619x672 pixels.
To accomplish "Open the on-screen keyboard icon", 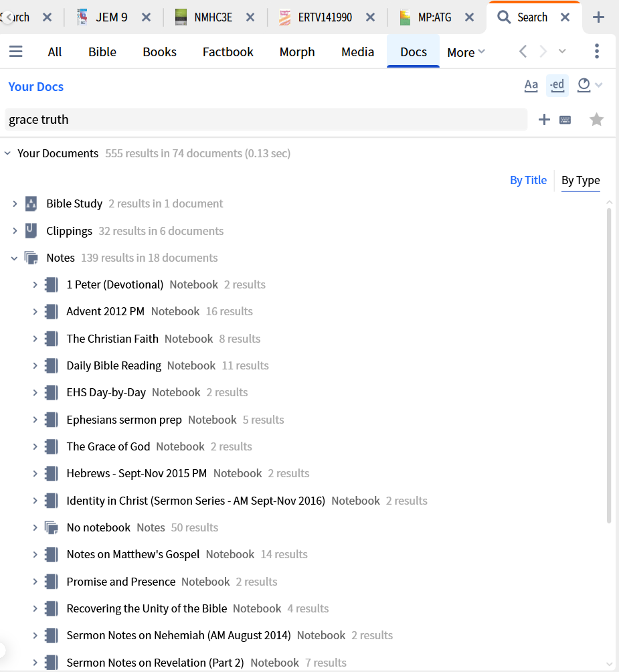I will (565, 120).
